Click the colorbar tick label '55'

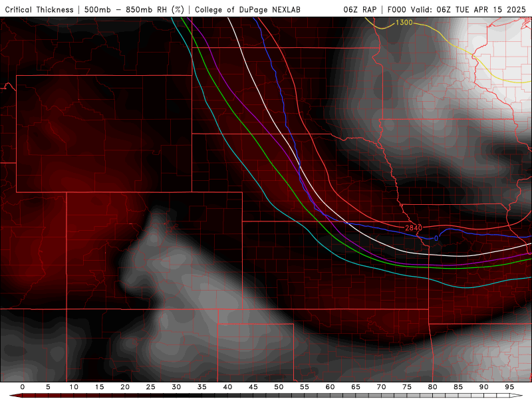[305, 387]
